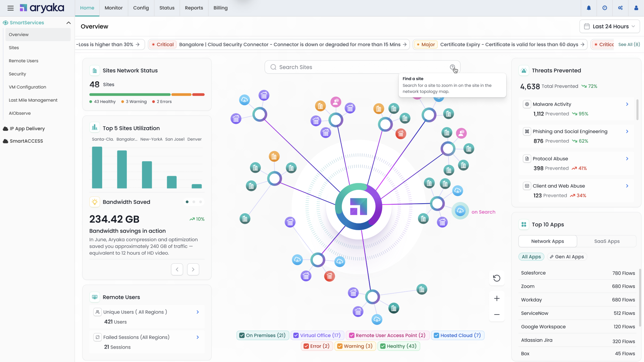Open the hamburger navigation menu
644x362 pixels.
click(10, 8)
